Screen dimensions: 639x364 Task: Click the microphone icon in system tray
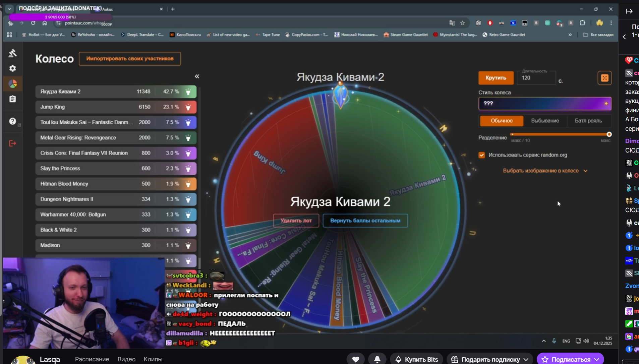554,341
